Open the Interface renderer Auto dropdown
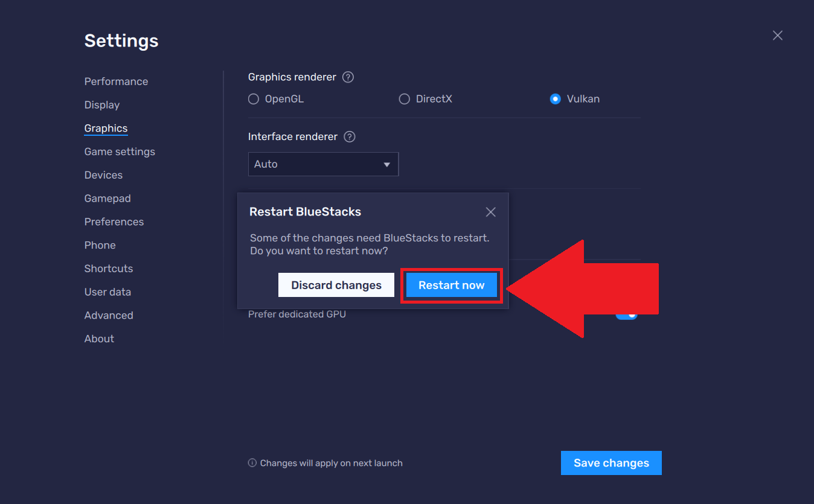This screenshot has width=814, height=504. tap(323, 164)
